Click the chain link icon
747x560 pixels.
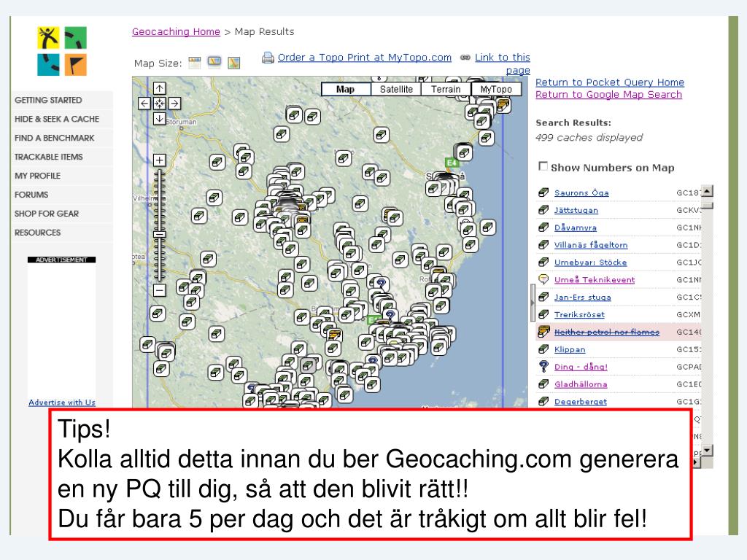point(465,57)
